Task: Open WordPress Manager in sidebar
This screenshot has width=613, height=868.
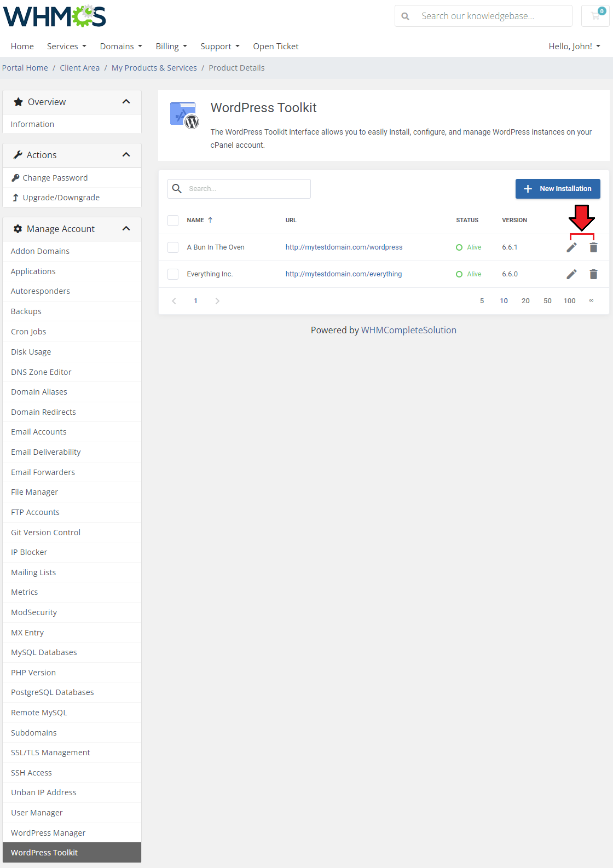Action: point(72,833)
